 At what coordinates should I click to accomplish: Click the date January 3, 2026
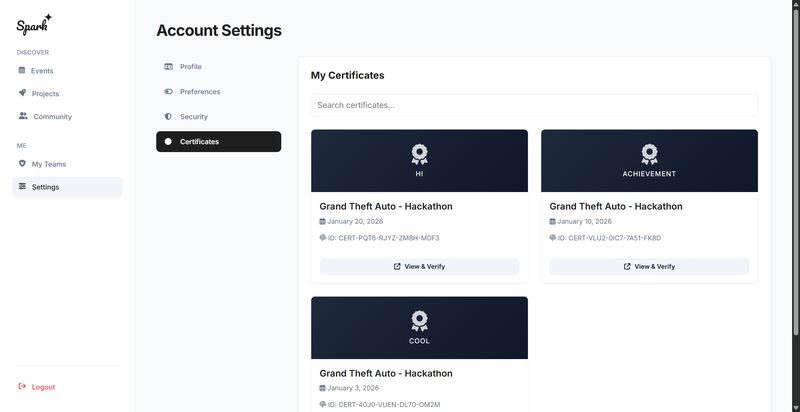point(353,388)
